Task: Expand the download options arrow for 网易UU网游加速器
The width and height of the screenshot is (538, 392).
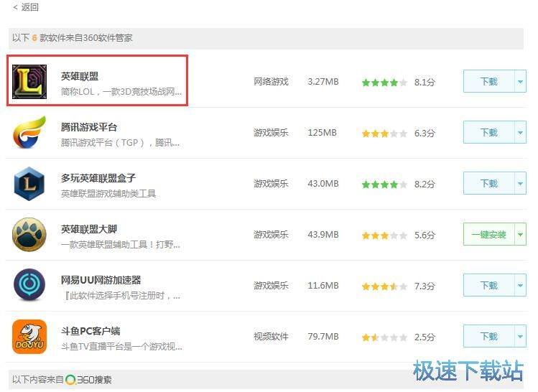Action: pyautogui.click(x=521, y=285)
